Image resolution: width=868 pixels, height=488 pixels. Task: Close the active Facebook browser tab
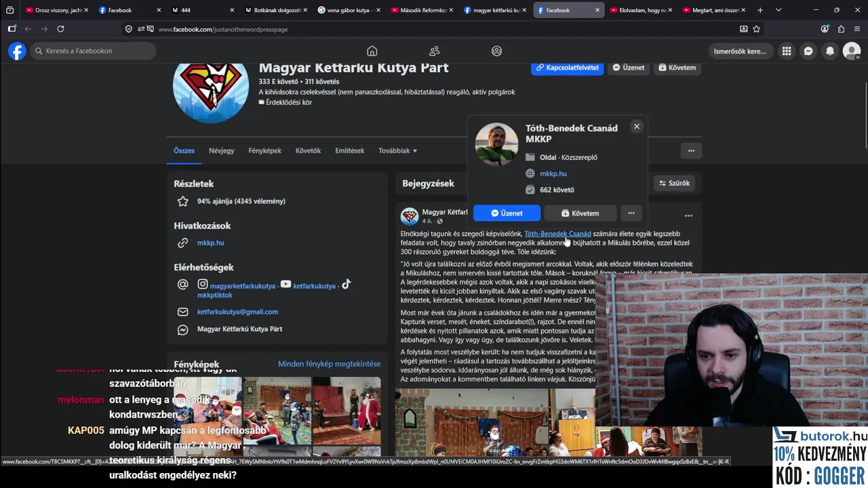pyautogui.click(x=597, y=10)
